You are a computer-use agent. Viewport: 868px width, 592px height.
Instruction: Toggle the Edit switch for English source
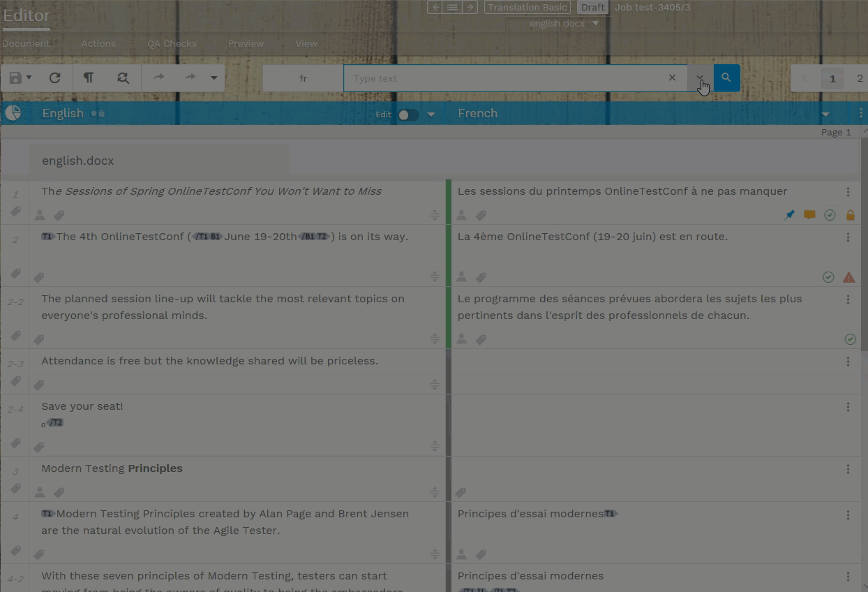click(407, 114)
